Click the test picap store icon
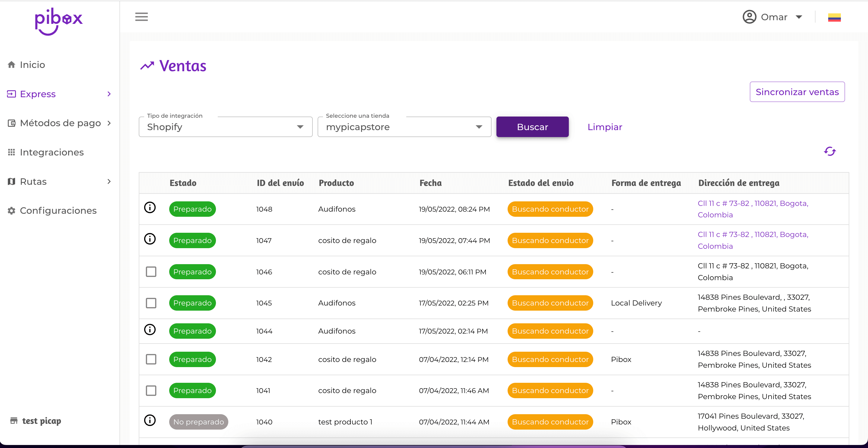 [x=14, y=420]
